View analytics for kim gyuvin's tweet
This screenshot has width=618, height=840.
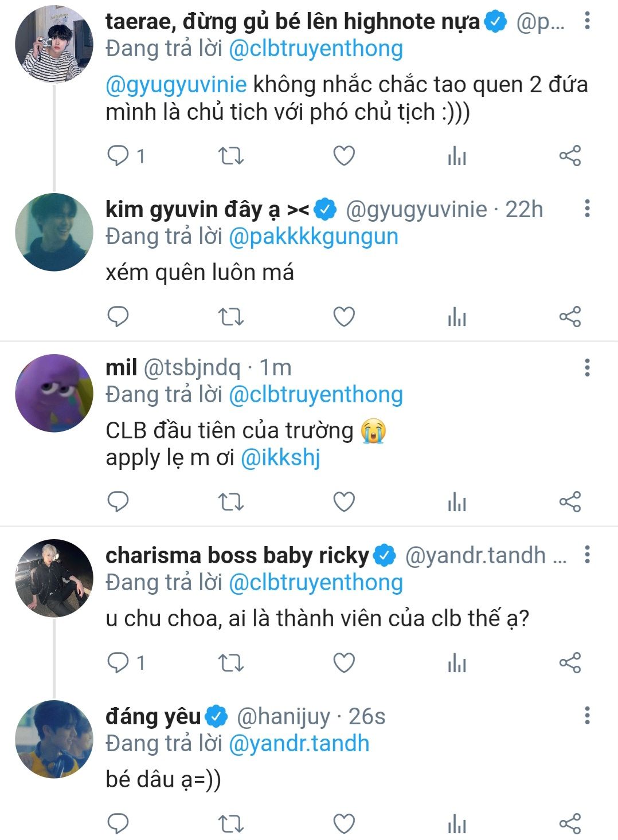coord(457,317)
